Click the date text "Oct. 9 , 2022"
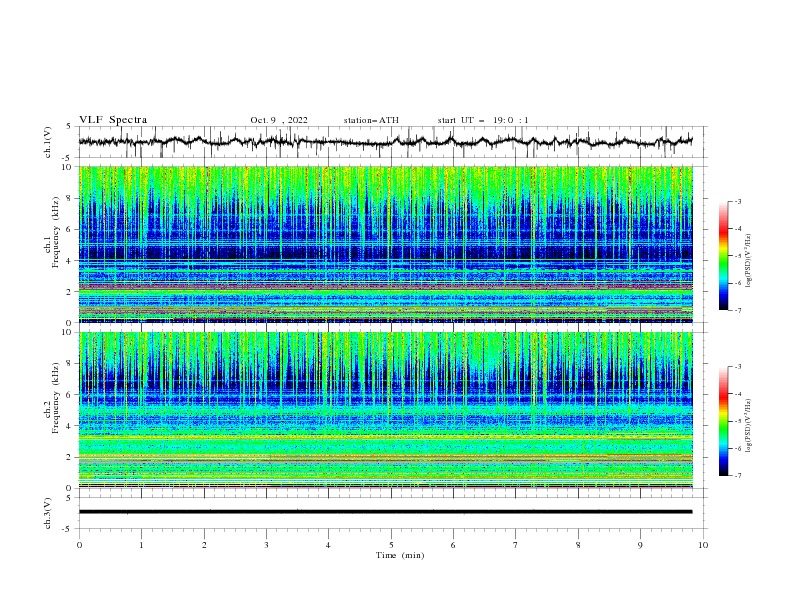The height and width of the screenshot is (612, 792). (x=279, y=120)
